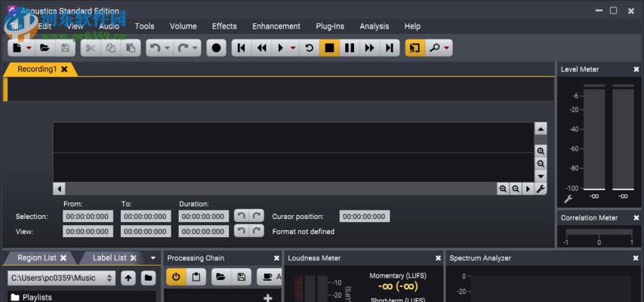Viewport: 644px width, 302px height.
Task: Undo the selection change in Selection row
Action: pos(242,216)
